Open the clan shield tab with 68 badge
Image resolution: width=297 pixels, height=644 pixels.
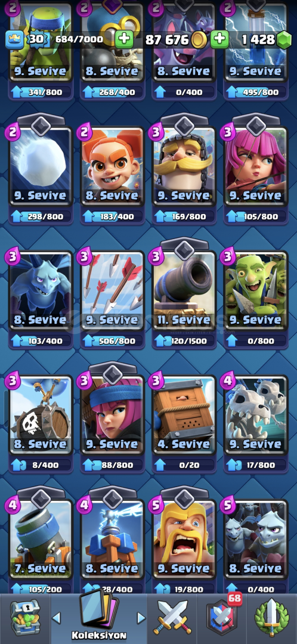(222, 617)
